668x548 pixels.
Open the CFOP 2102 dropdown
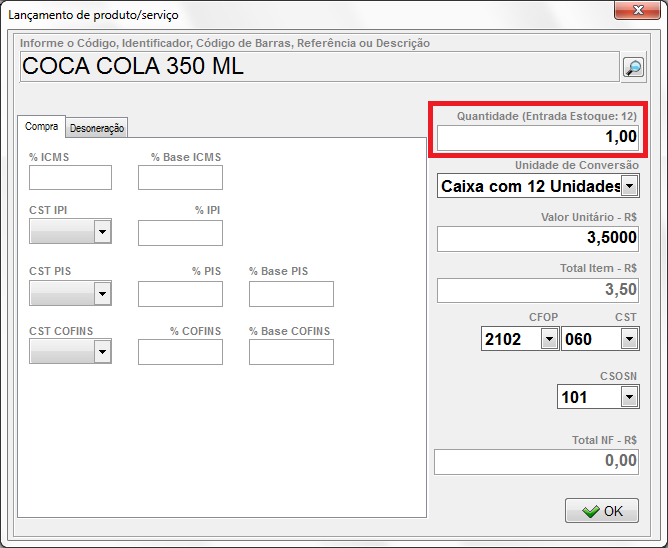tap(548, 339)
